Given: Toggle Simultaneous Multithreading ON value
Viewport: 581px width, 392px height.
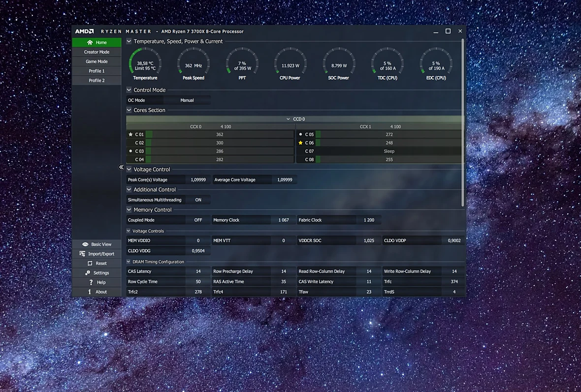Looking at the screenshot, I should 198,200.
